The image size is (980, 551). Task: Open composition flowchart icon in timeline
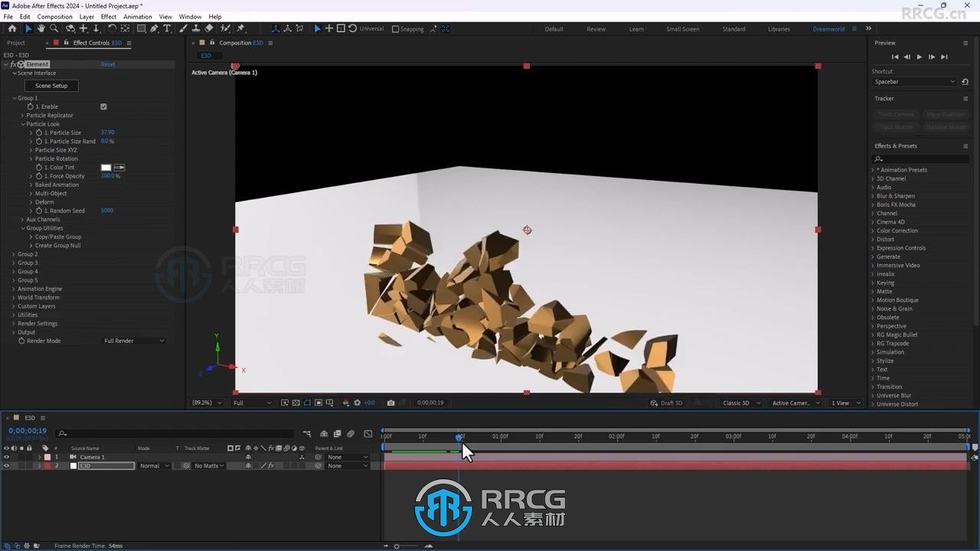[x=307, y=434]
